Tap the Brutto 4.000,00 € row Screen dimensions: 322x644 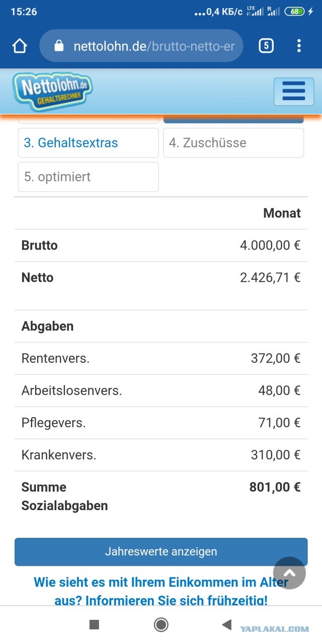tap(161, 246)
